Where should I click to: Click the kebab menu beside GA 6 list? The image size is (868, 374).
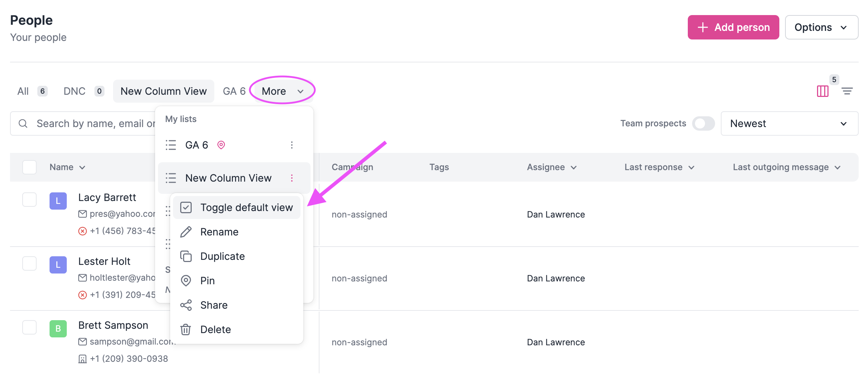coord(292,145)
